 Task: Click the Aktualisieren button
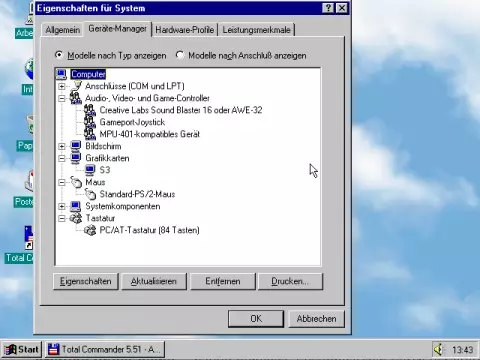point(154,281)
